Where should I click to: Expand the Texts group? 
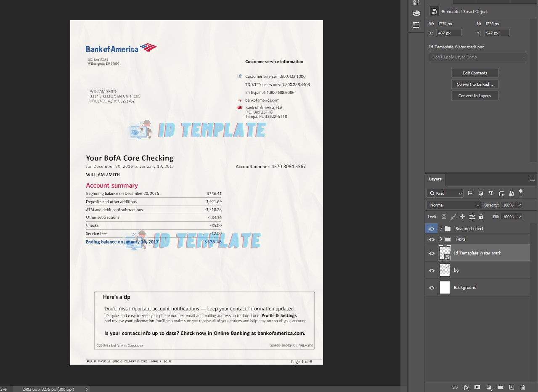pyautogui.click(x=441, y=239)
